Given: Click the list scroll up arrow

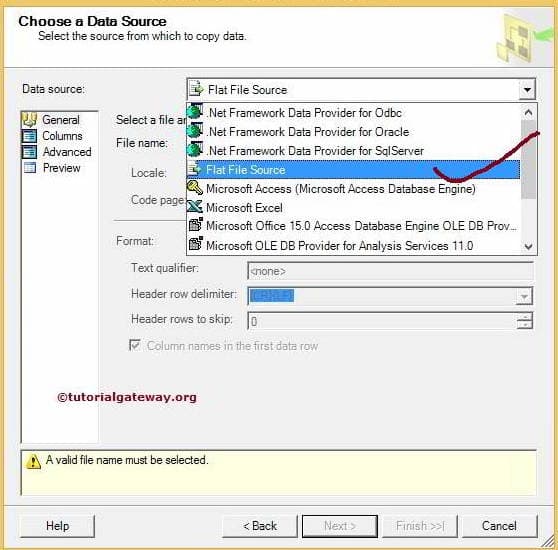Looking at the screenshot, I should click(x=528, y=112).
